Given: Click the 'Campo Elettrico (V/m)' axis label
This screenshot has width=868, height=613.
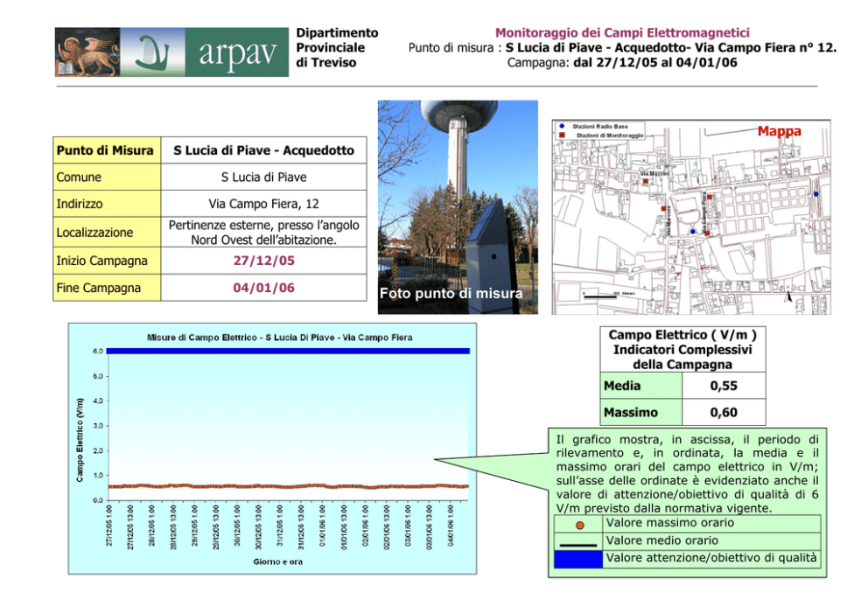Looking at the screenshot, I should tap(80, 440).
